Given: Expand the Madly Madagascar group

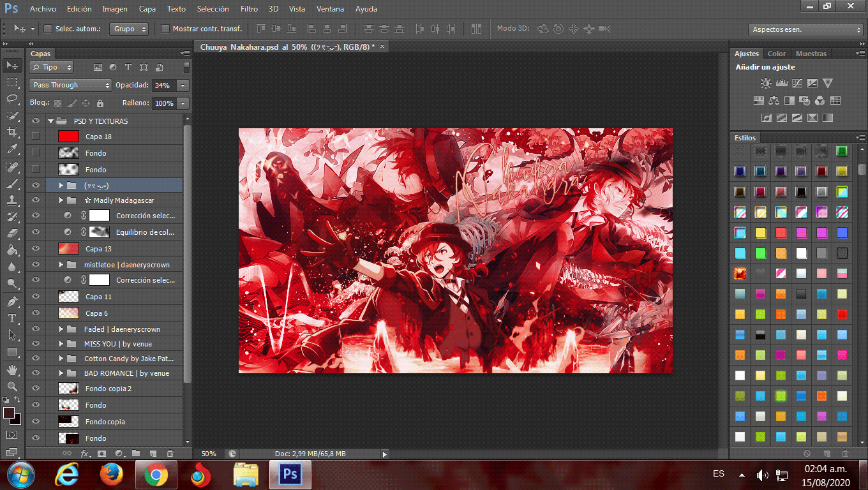Looking at the screenshot, I should [61, 200].
